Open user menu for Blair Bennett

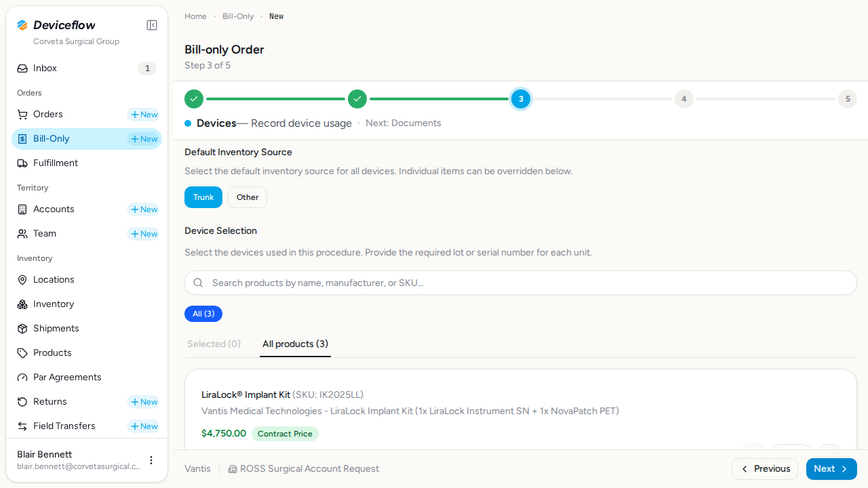point(151,460)
